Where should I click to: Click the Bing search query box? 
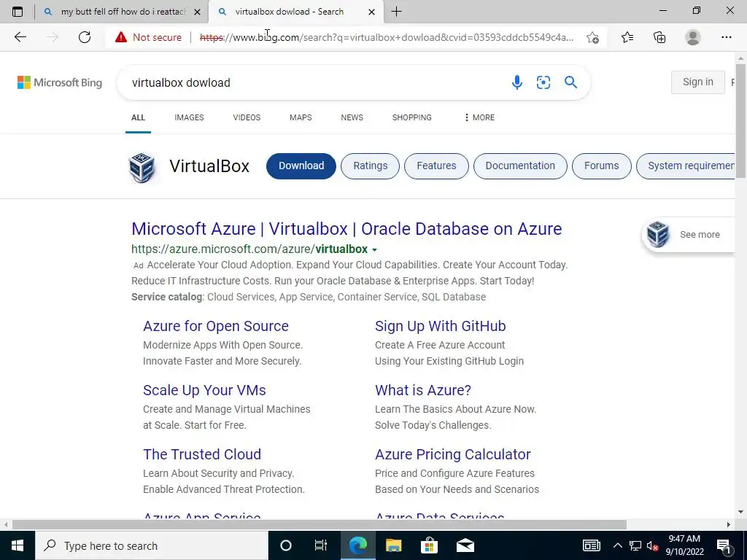point(314,83)
